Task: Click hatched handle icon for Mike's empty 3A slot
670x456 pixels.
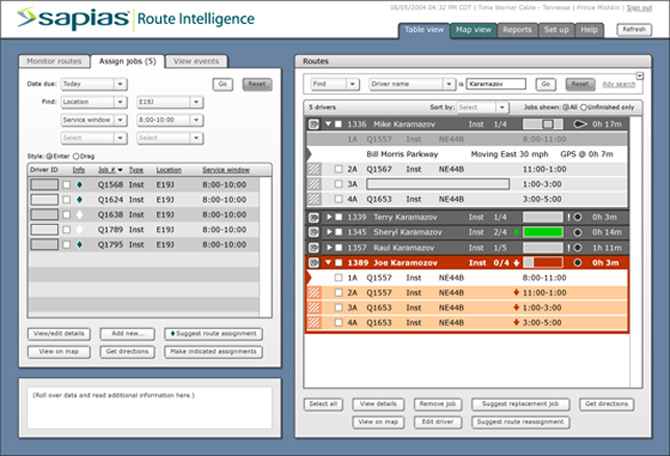Action: tap(314, 184)
